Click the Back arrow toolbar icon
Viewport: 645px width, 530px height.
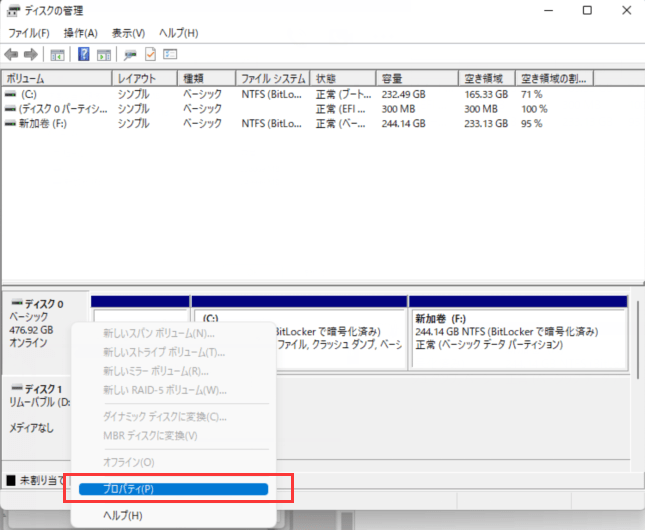11,54
